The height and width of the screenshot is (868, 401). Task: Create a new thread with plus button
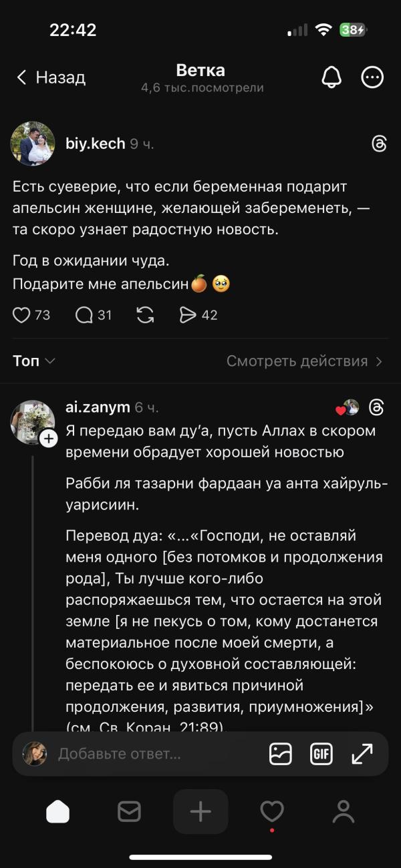(200, 811)
